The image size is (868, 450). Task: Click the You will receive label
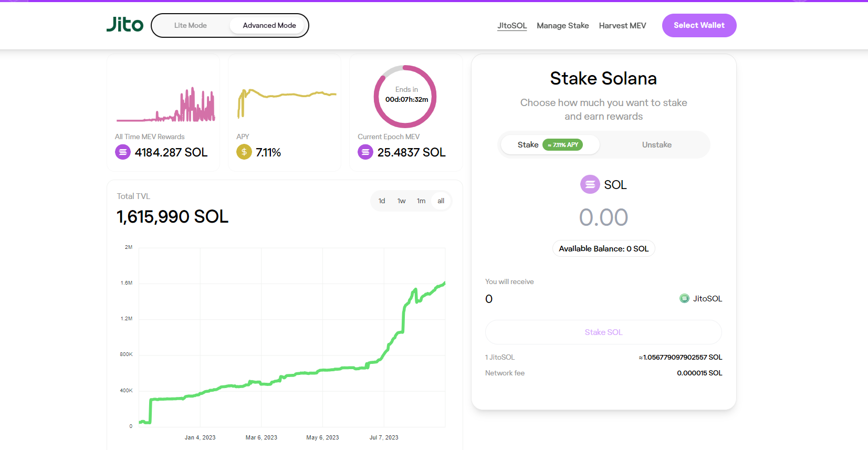[509, 282]
